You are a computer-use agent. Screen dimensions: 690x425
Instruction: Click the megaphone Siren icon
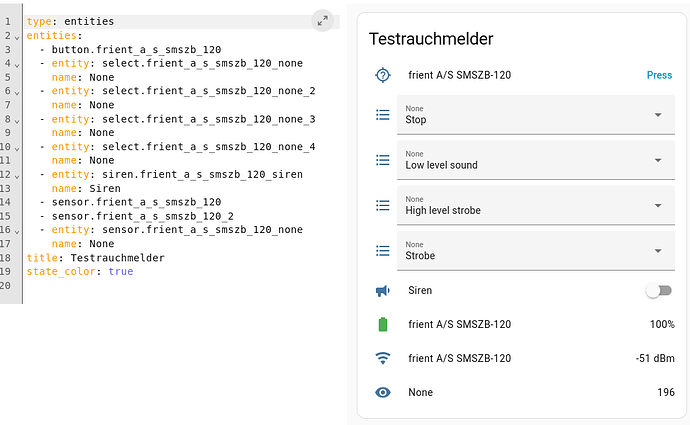(382, 291)
